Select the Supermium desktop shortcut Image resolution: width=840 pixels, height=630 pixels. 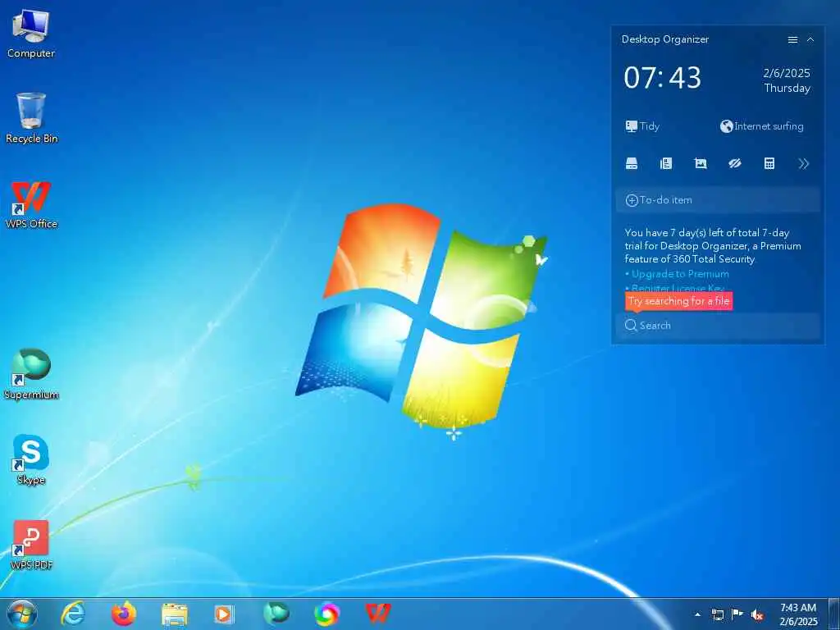click(x=31, y=374)
